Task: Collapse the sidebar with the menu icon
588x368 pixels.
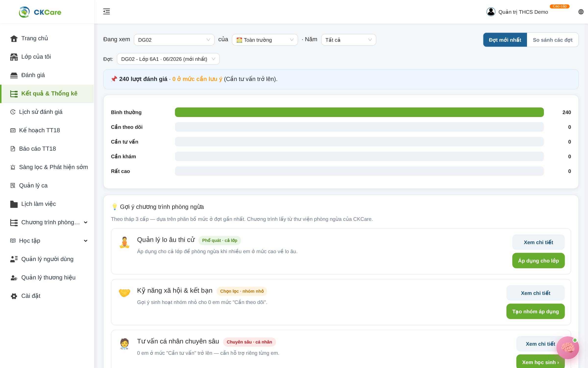Action: pyautogui.click(x=107, y=12)
